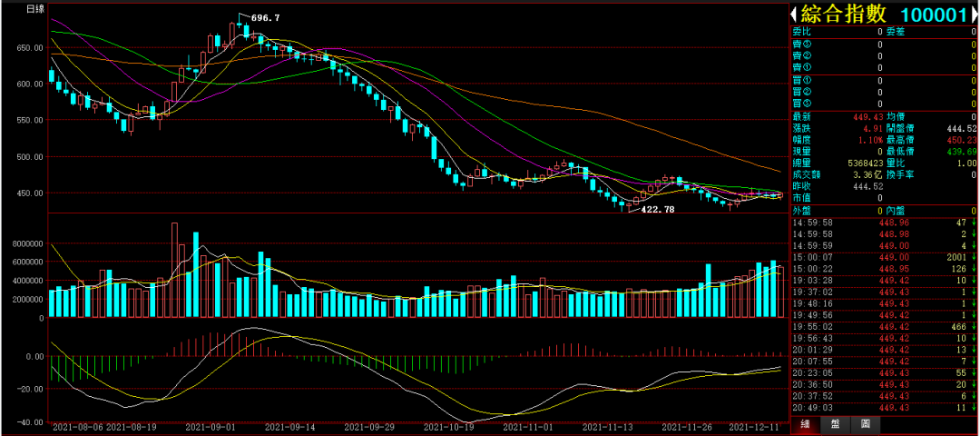Image resolution: width=980 pixels, height=436 pixels.
Task: Click the 2001 volume in tick list
Action: (957, 257)
